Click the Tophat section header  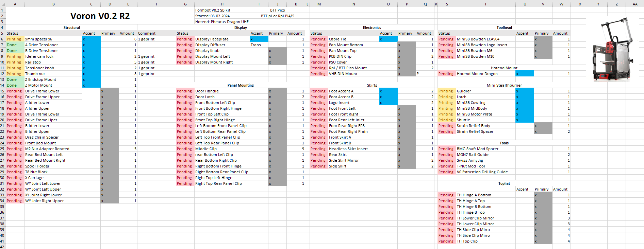click(x=504, y=183)
